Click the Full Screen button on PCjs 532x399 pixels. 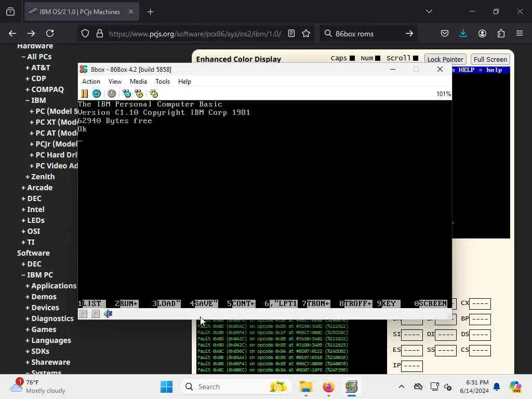490,59
